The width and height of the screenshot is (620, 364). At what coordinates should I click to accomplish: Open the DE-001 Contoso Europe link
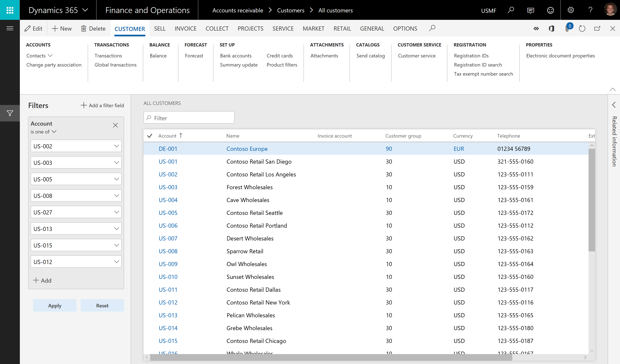[168, 149]
